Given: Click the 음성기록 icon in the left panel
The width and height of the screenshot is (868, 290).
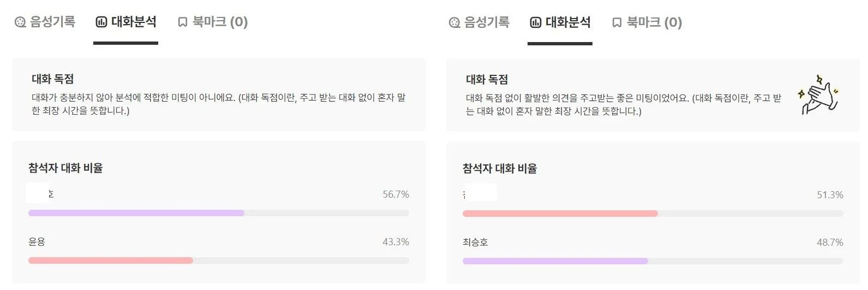Looking at the screenshot, I should coord(20,22).
